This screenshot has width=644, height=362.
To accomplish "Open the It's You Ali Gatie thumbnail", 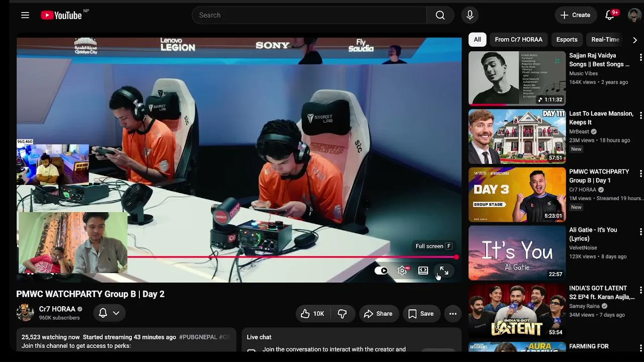I will (x=517, y=253).
